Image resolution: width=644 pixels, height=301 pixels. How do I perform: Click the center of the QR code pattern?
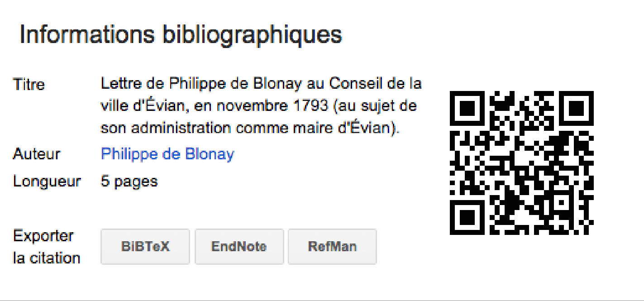point(522,163)
